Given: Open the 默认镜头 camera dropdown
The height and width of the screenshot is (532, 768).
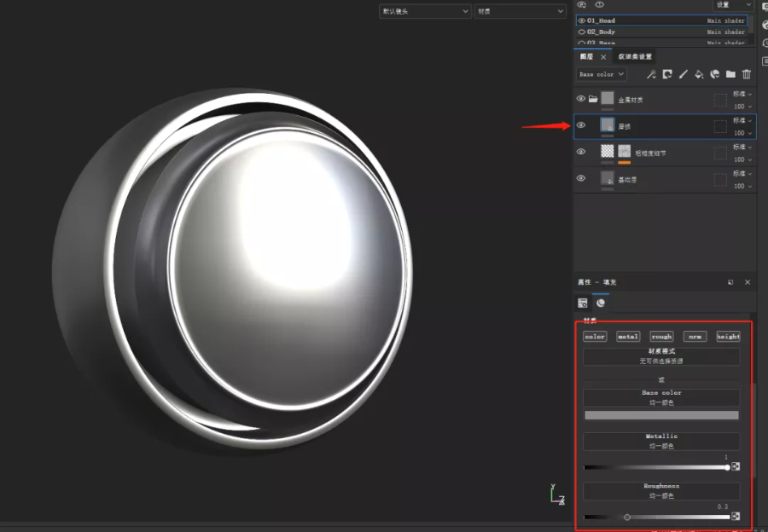Looking at the screenshot, I should tap(425, 11).
